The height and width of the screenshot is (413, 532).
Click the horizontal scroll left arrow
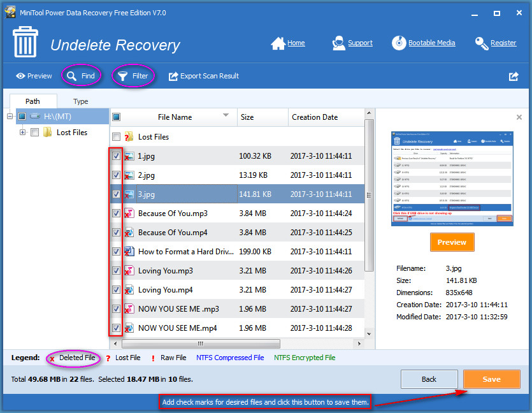pyautogui.click(x=115, y=344)
